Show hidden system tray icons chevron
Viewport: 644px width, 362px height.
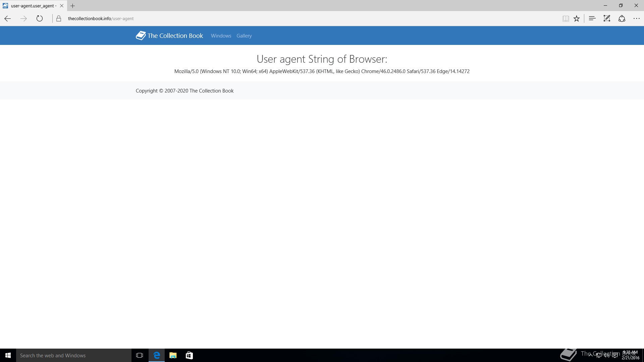(x=590, y=355)
